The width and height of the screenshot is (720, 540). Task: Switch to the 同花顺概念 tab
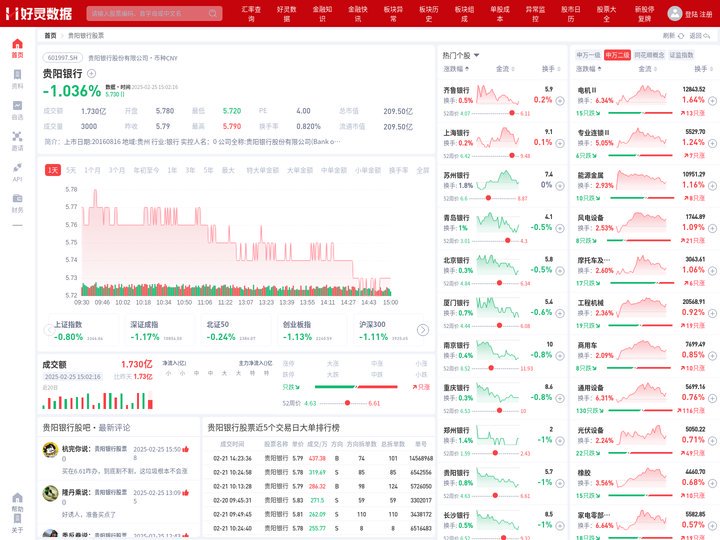tap(649, 55)
